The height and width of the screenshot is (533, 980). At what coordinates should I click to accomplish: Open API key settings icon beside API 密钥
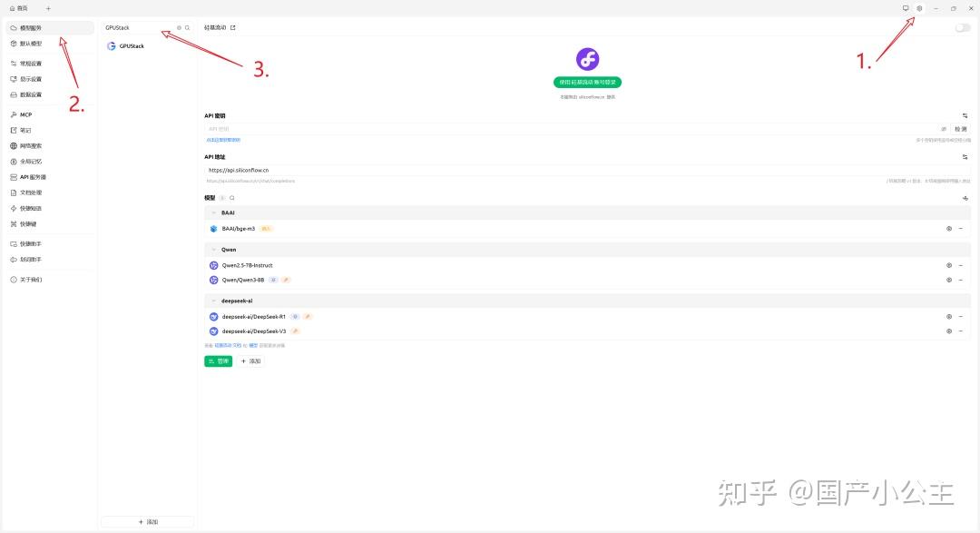click(965, 115)
